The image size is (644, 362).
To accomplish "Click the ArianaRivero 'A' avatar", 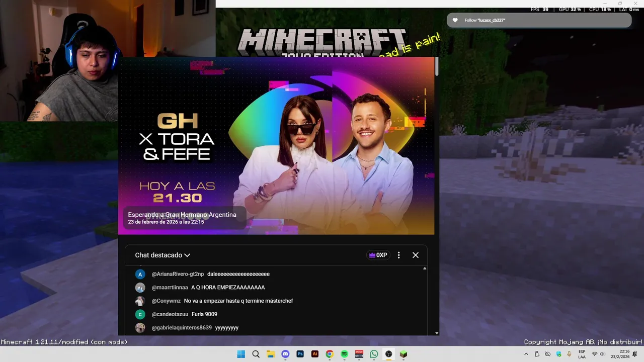I will pos(140,274).
